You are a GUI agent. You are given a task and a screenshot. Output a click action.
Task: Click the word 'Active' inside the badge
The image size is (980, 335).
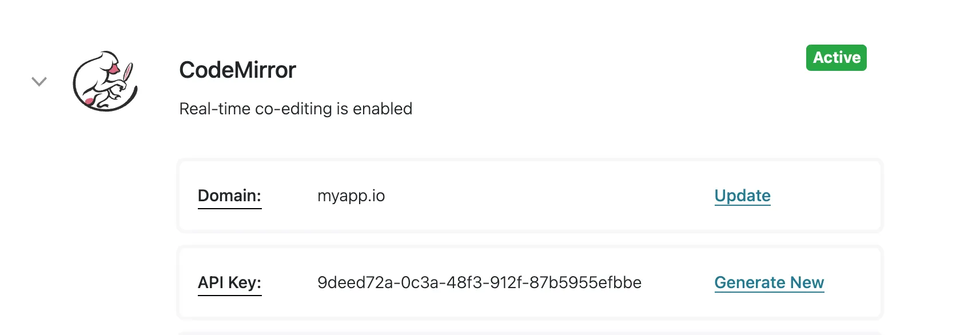(x=836, y=58)
